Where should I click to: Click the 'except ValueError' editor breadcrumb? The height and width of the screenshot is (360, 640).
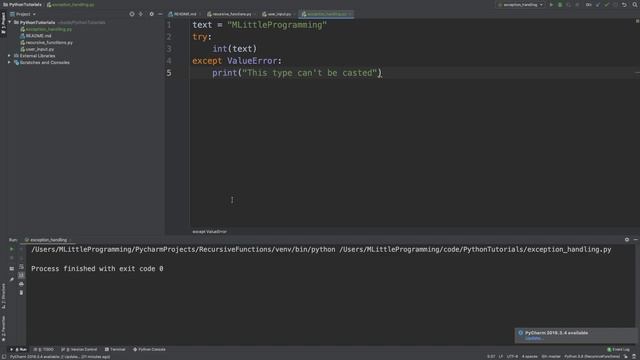pos(209,231)
